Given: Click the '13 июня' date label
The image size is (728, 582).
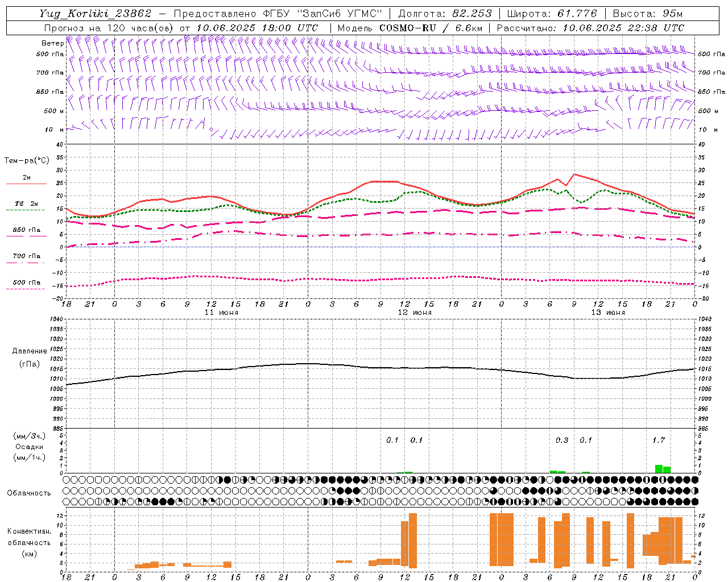Looking at the screenshot, I should click(608, 312).
